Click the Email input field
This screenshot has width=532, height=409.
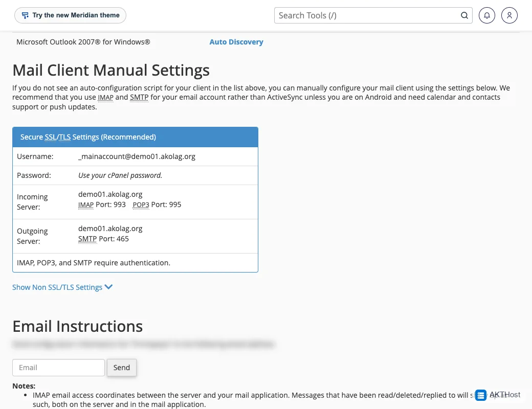coord(58,368)
